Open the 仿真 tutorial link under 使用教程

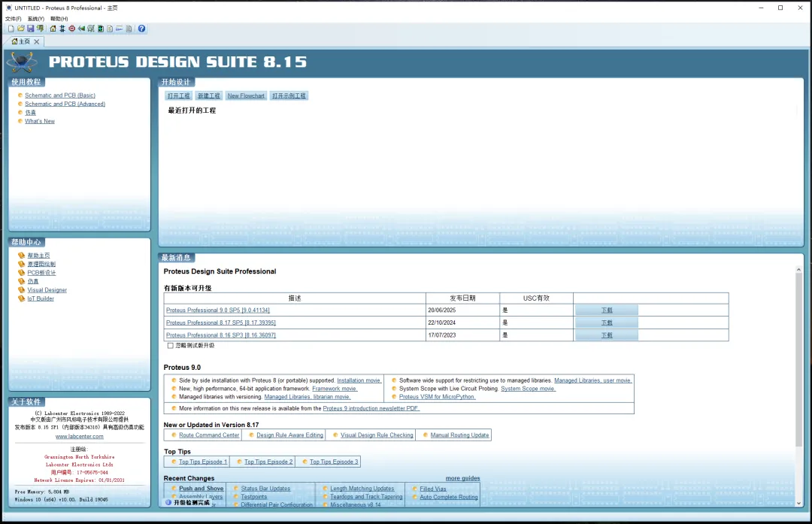(x=31, y=112)
